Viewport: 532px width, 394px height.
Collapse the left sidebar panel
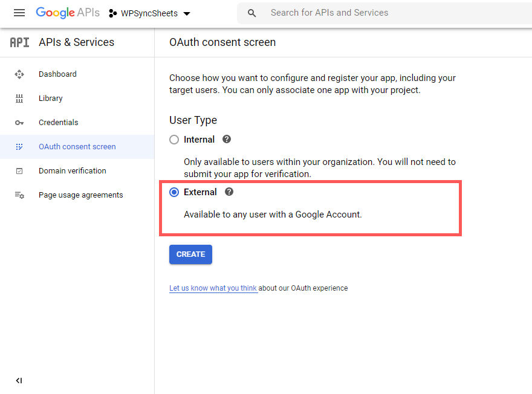(x=19, y=381)
